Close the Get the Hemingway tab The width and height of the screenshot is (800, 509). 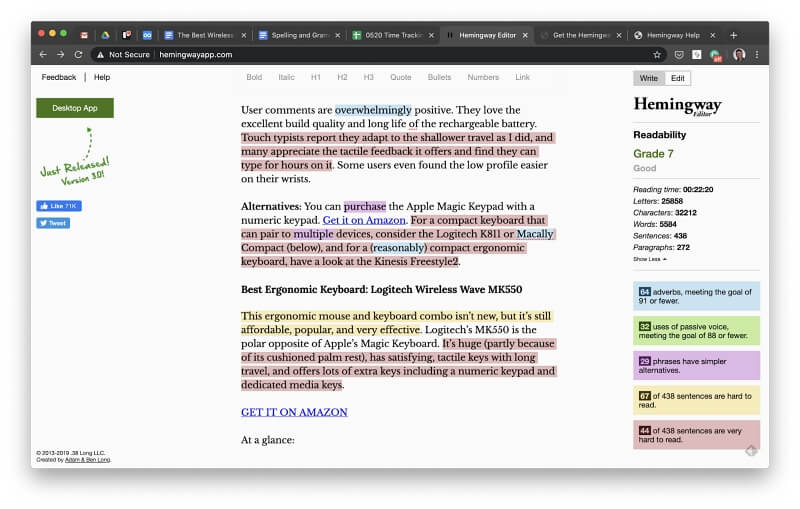(619, 35)
